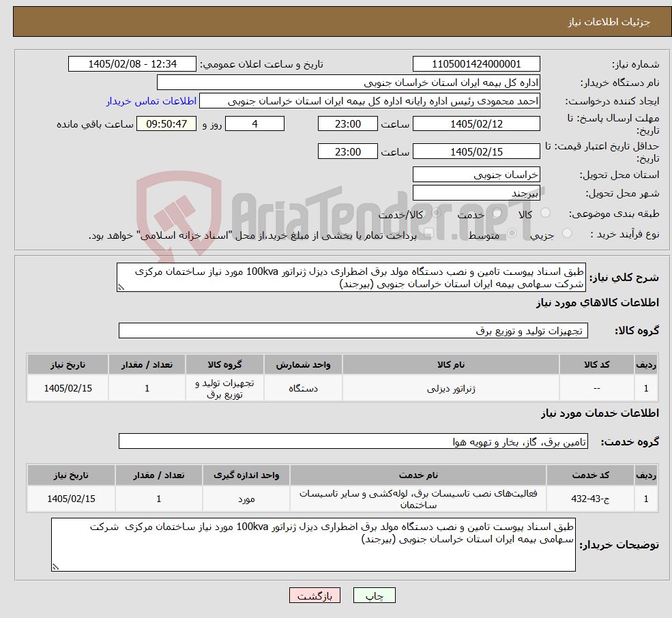Screen dimensions: 672x618
Task: Click the resize handle of buyer notes textarea
Action: pos(55,567)
